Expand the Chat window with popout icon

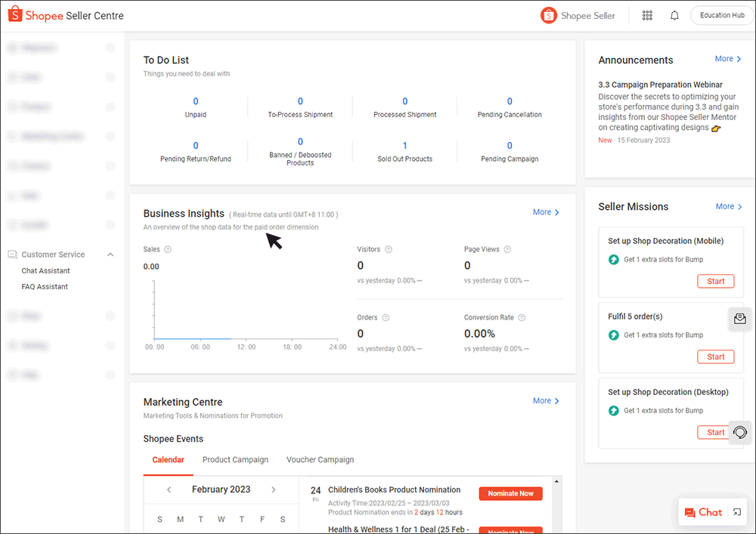[737, 512]
